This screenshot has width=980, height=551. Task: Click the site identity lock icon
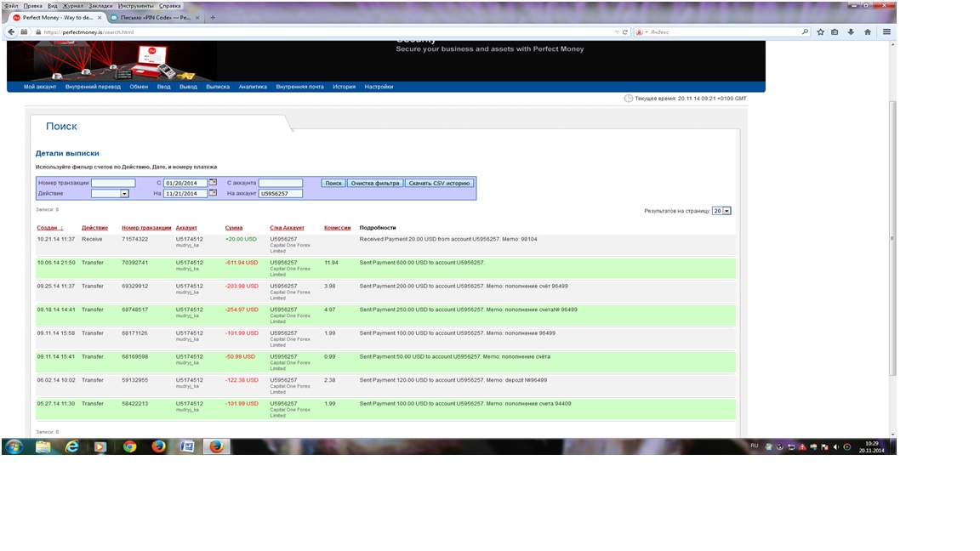(39, 31)
